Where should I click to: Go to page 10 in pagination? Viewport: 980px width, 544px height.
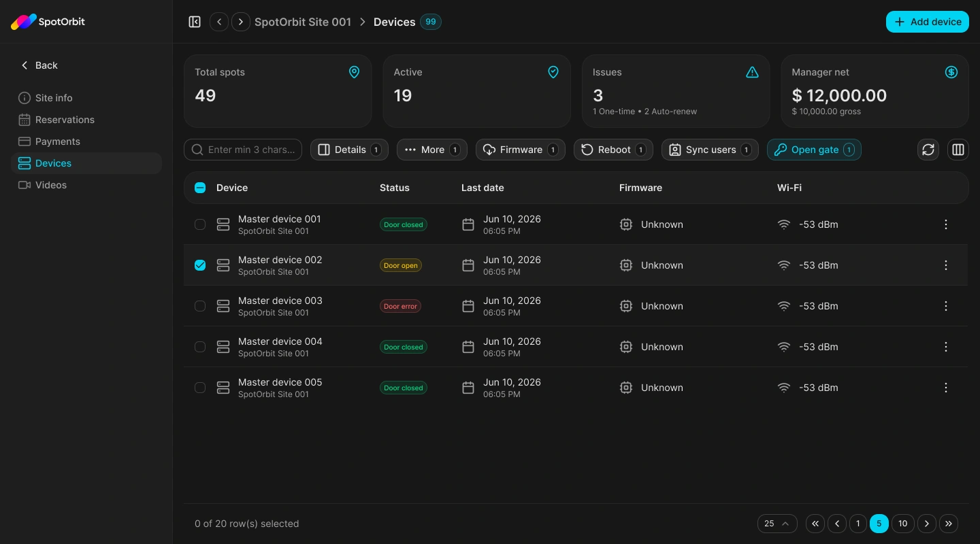coord(902,524)
